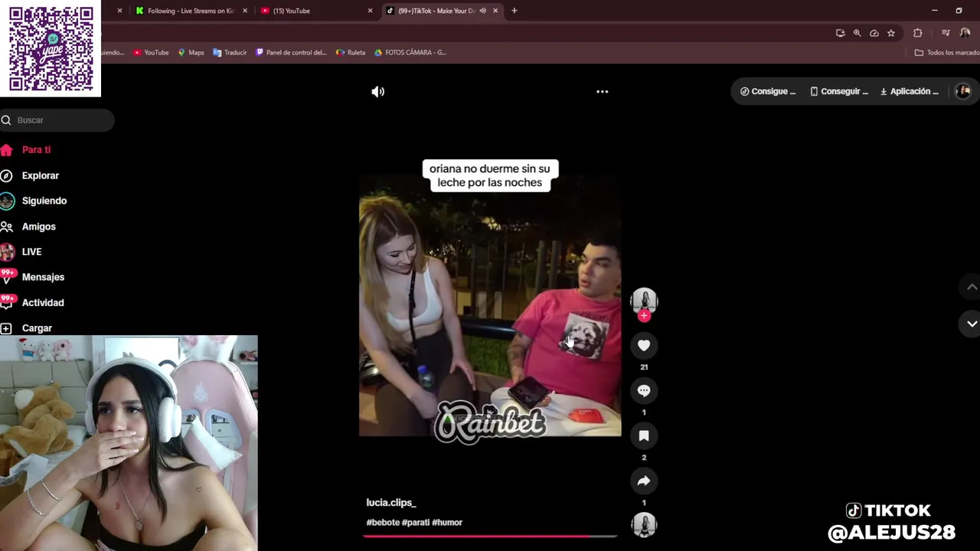Screen dimensions: 980x551
Task: Close the Following - Live Streams tab
Action: tap(245, 11)
